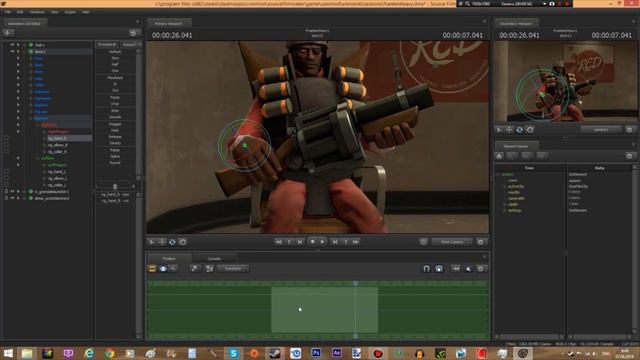Select the screen tool in secondary viewport
The height and width of the screenshot is (360, 640).
(x=530, y=130)
